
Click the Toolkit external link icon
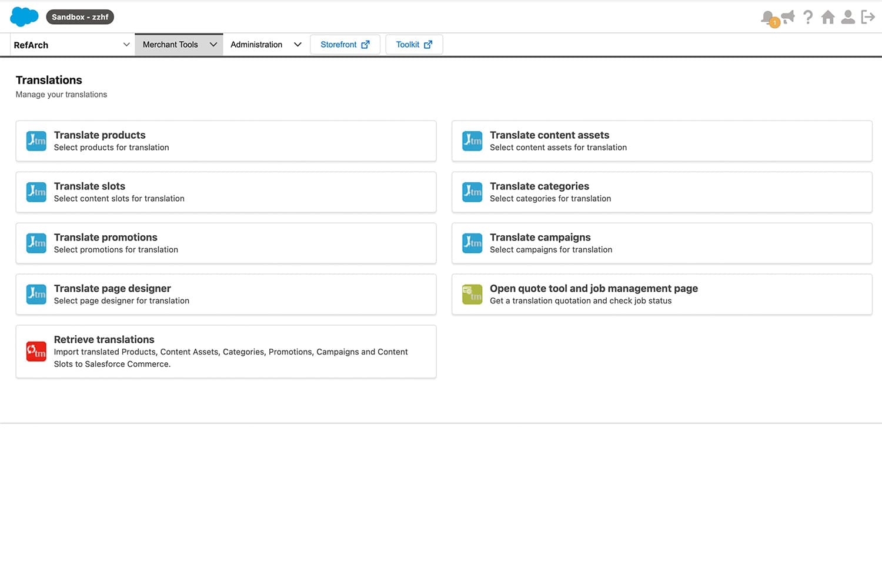pyautogui.click(x=428, y=45)
